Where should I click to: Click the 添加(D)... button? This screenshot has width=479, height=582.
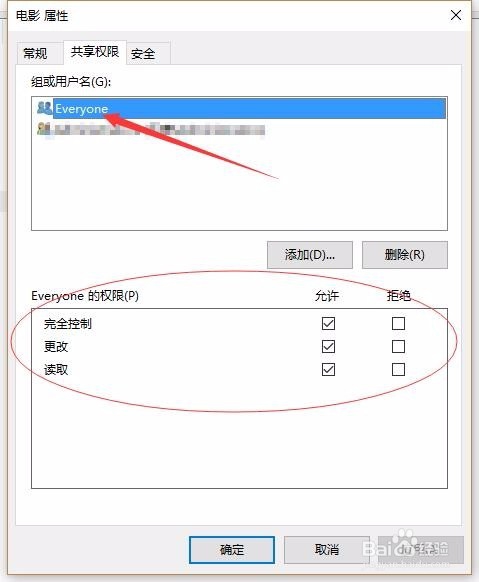[310, 255]
